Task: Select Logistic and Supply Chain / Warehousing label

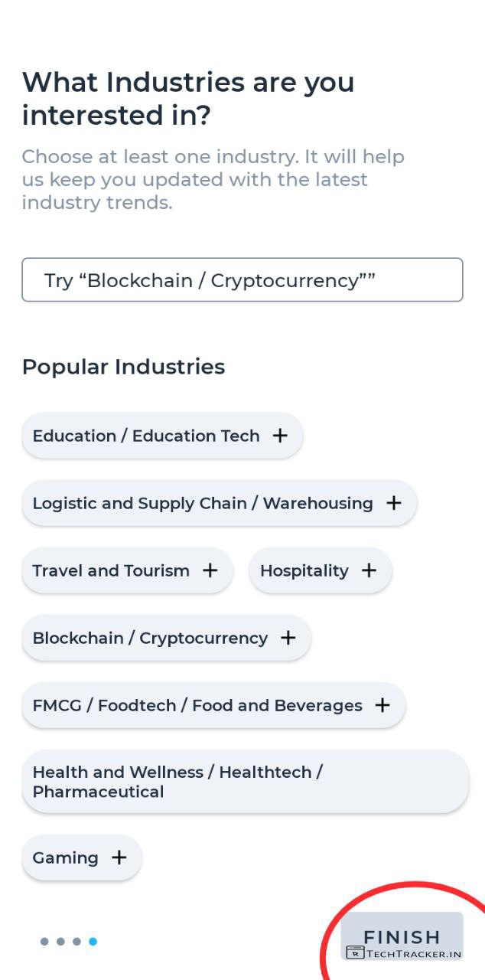Action: [x=203, y=503]
